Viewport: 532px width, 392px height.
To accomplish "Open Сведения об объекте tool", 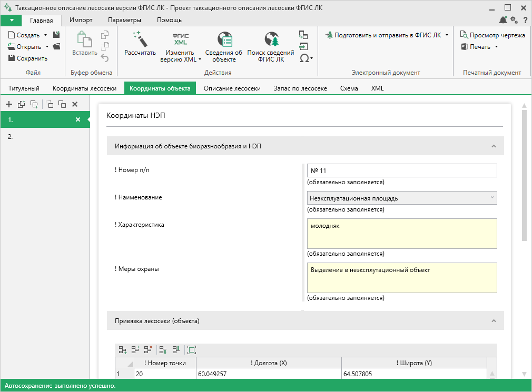I will [224, 47].
